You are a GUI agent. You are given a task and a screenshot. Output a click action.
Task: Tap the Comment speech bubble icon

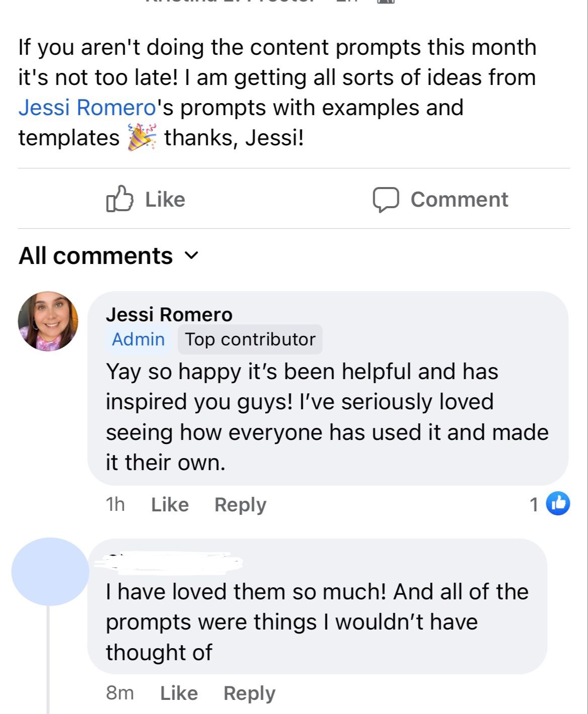coord(386,200)
